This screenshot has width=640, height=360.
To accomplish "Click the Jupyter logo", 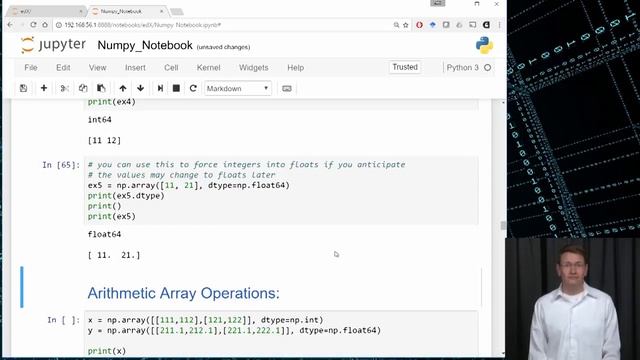I will click(x=53, y=44).
